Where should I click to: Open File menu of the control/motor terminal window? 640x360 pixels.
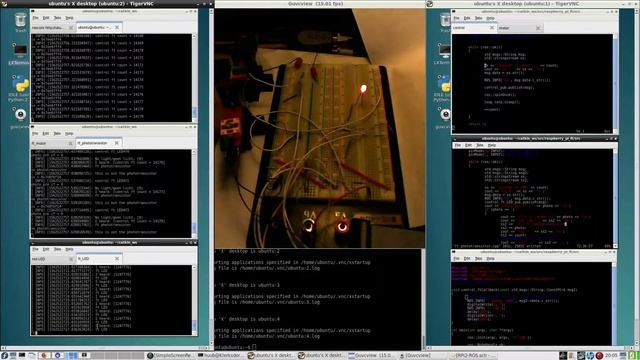(456, 18)
